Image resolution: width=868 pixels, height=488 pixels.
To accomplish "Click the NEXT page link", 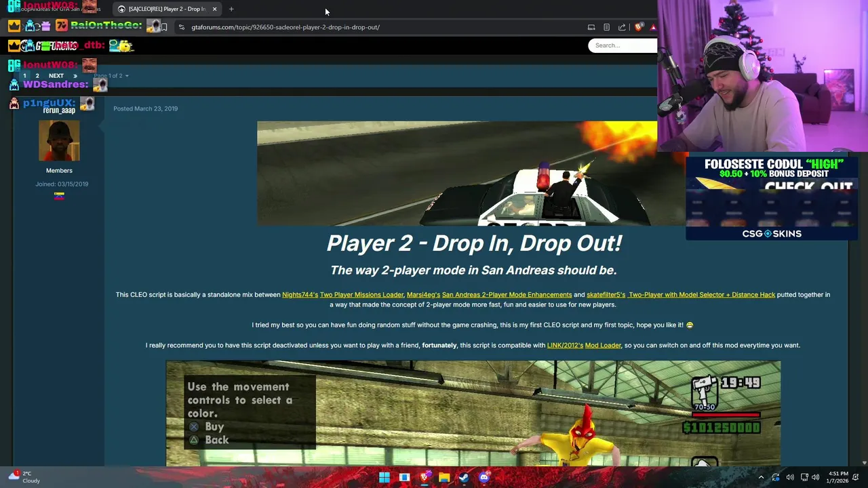I will tap(56, 76).
